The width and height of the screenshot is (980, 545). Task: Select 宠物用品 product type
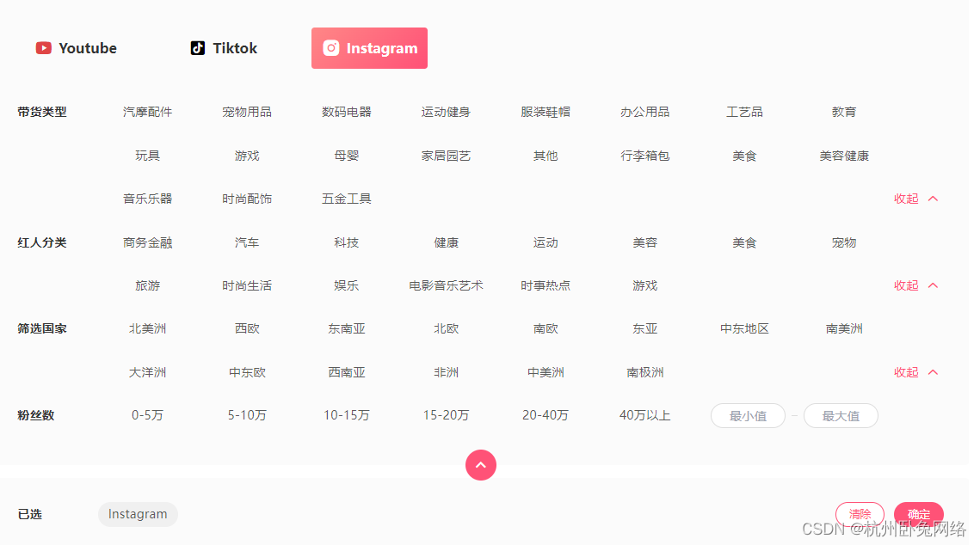247,112
